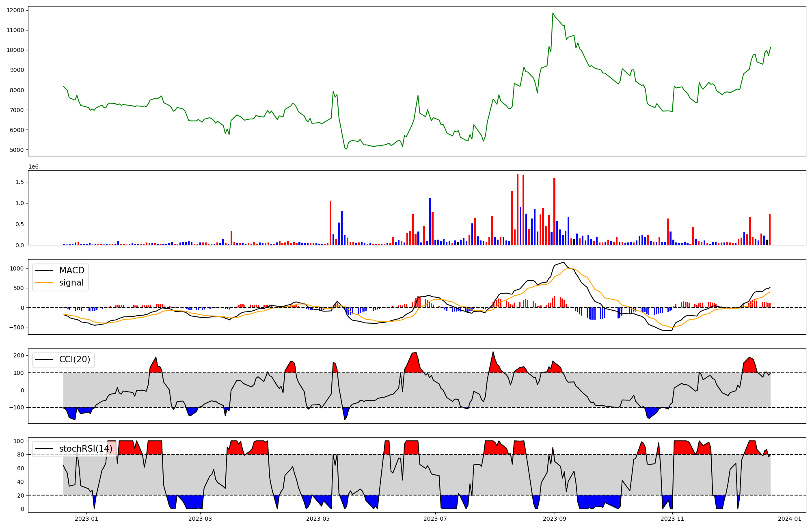Click the orange signal legend line

[x=44, y=283]
